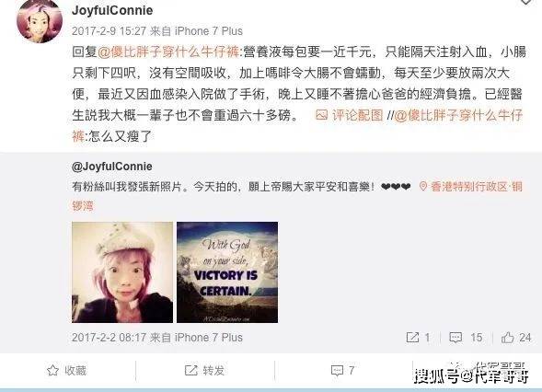Click the @傻比胖子穿什么牛仔裤 mention after 回复
The height and width of the screenshot is (392, 542).
(x=168, y=52)
